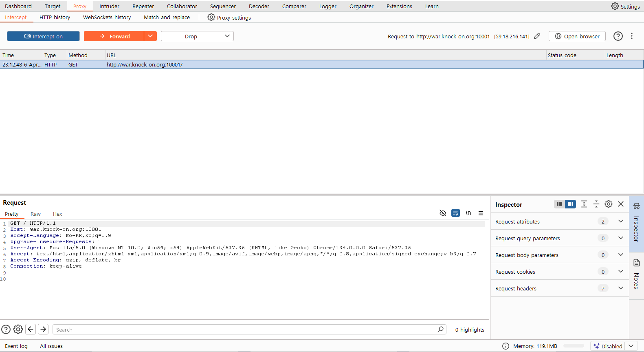Drop the intercepted request
Screen dimensions: 644x352
[191, 36]
